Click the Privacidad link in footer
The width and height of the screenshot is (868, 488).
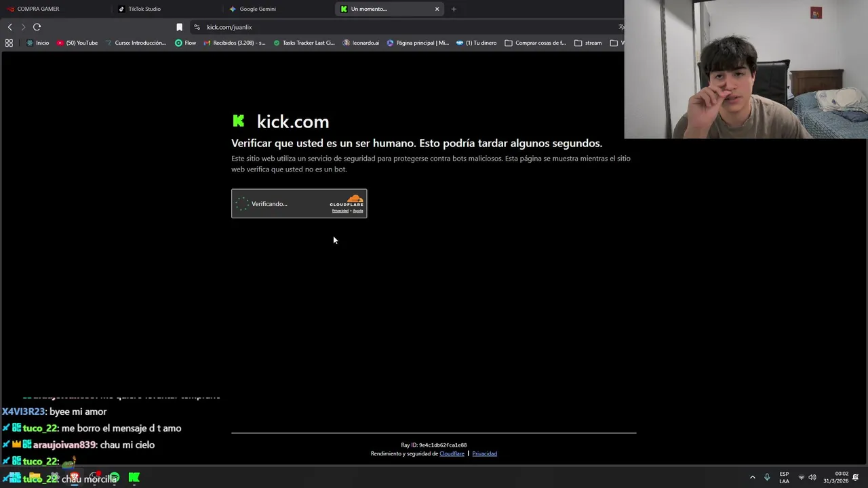[484, 453]
